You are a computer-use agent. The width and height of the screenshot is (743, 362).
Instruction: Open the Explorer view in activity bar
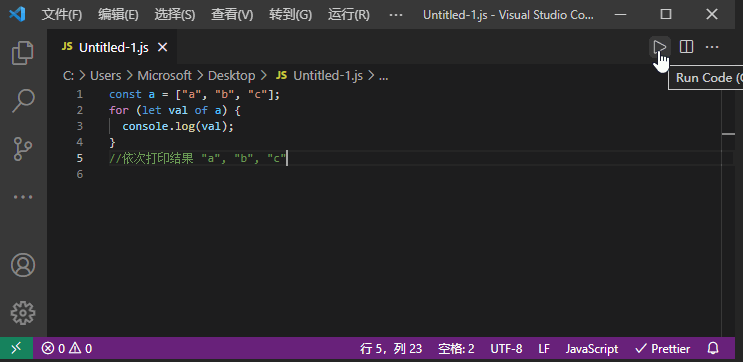pos(23,53)
